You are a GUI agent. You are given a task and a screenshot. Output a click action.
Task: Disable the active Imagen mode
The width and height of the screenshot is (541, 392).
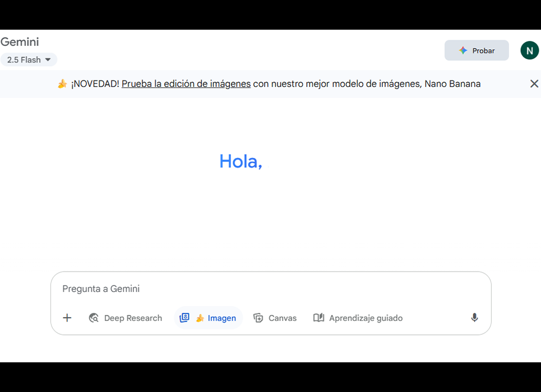208,318
